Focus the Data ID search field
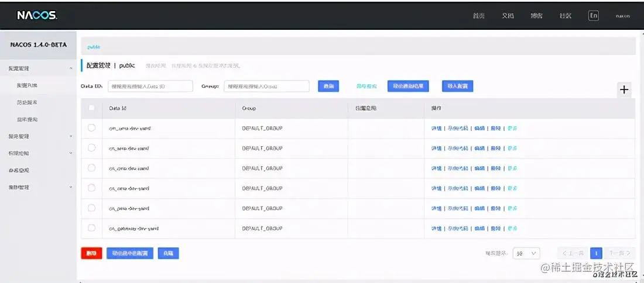The height and width of the screenshot is (283, 644). [150, 86]
